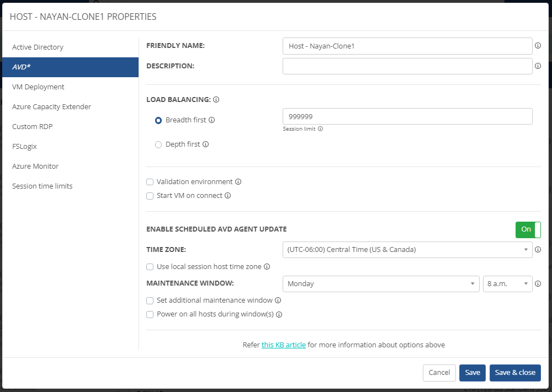
Task: Switch to the FSLogix section
Action: click(25, 147)
